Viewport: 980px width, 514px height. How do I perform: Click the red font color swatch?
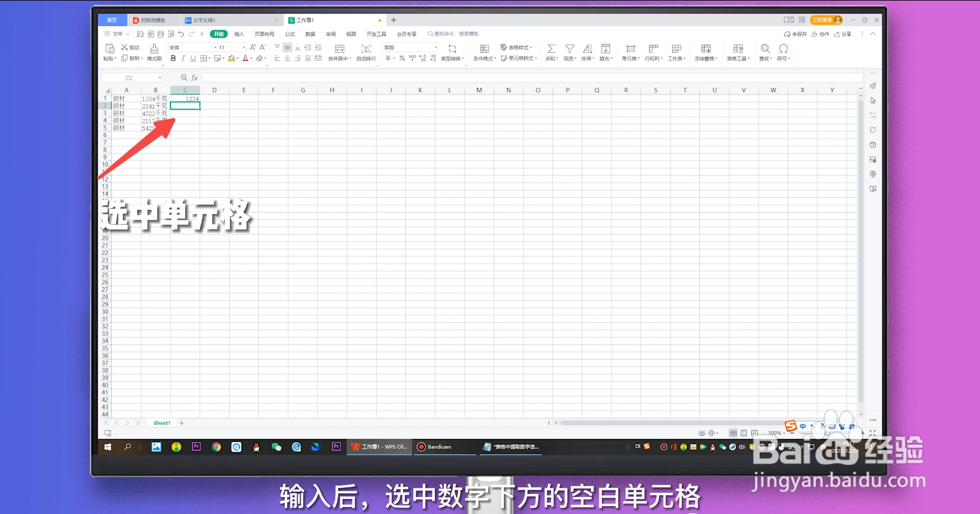245,59
